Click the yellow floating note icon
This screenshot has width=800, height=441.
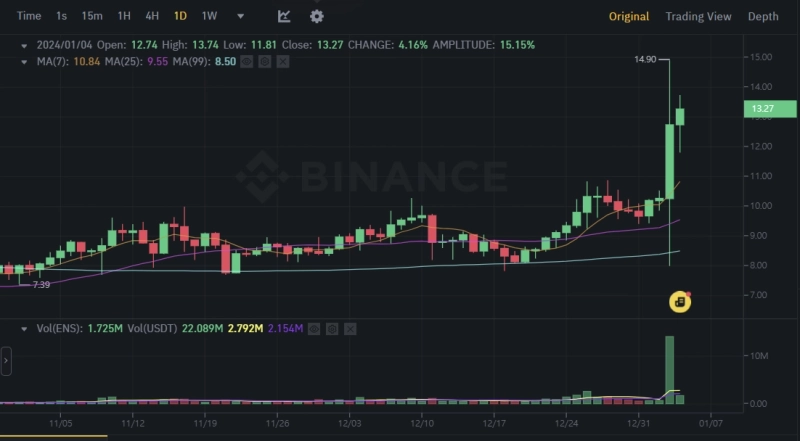(680, 301)
